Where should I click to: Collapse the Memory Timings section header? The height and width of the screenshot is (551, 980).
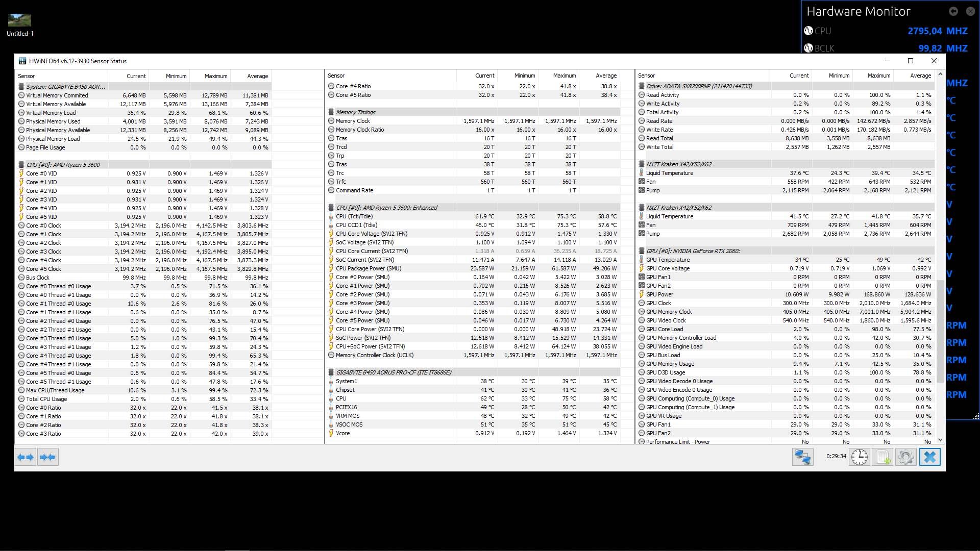[355, 112]
